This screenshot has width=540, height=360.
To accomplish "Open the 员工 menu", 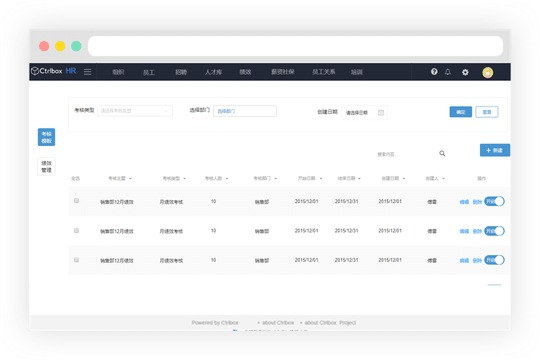I will [x=149, y=72].
